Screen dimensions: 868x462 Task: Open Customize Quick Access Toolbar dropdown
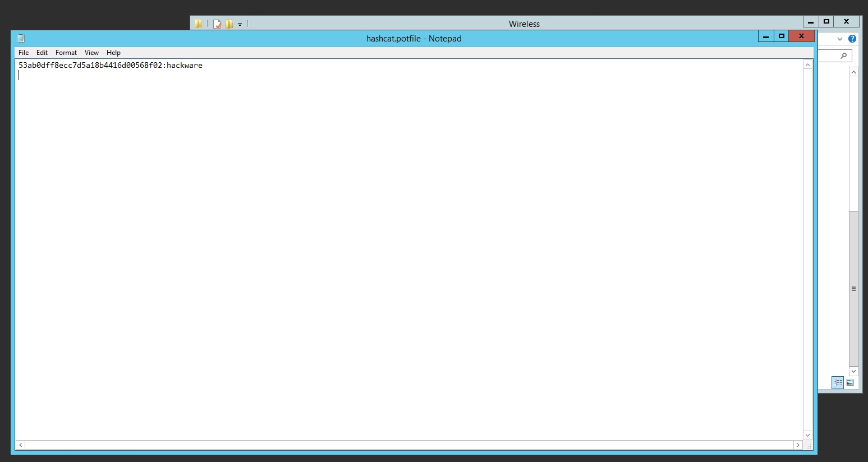click(240, 25)
